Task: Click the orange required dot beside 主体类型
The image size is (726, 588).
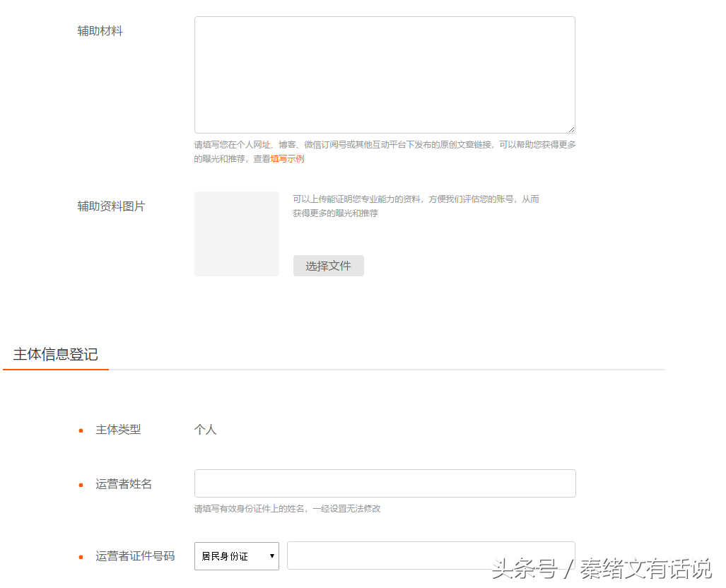Action: [x=81, y=430]
